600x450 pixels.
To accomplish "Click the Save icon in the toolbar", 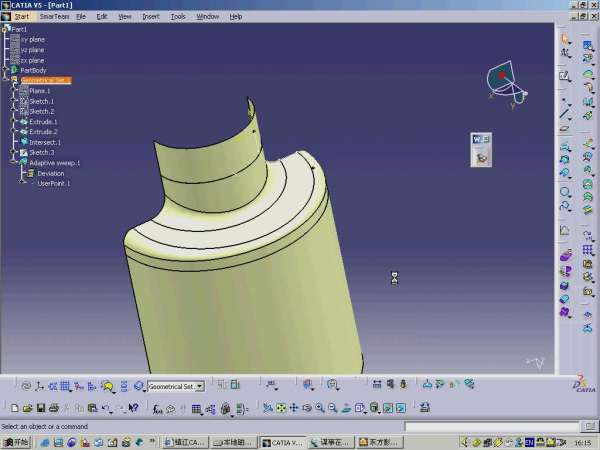I will (40, 408).
